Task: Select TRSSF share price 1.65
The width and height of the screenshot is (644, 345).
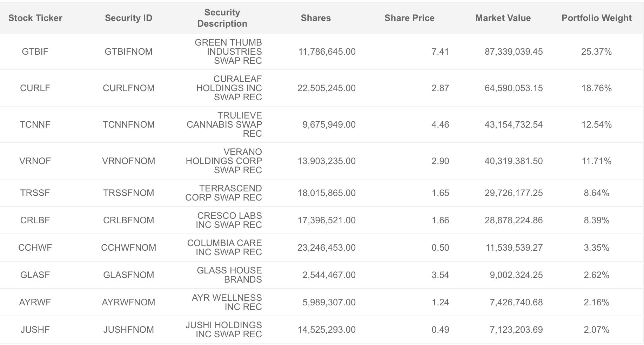Action: point(440,193)
